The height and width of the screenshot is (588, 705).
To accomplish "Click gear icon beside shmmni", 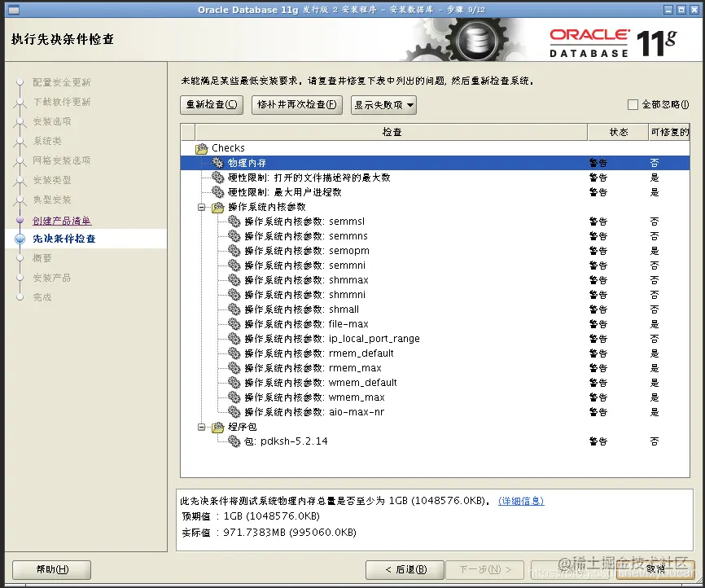I will point(234,295).
